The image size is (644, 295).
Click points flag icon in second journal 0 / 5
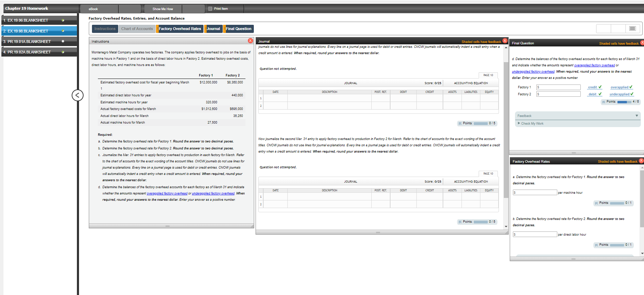pos(460,222)
